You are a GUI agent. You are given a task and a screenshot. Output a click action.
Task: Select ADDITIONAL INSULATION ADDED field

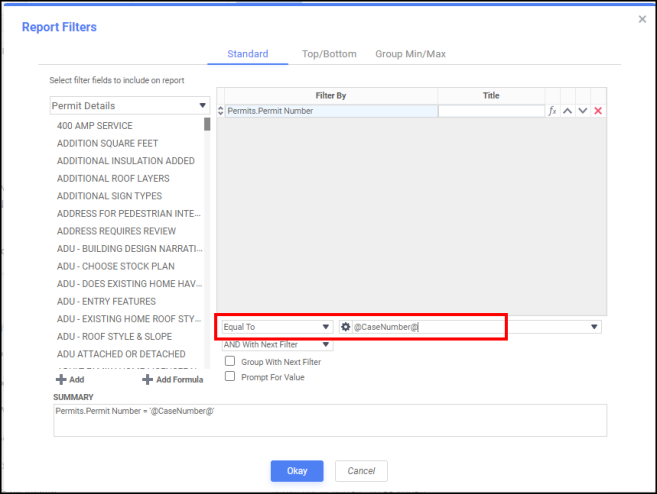tap(126, 161)
